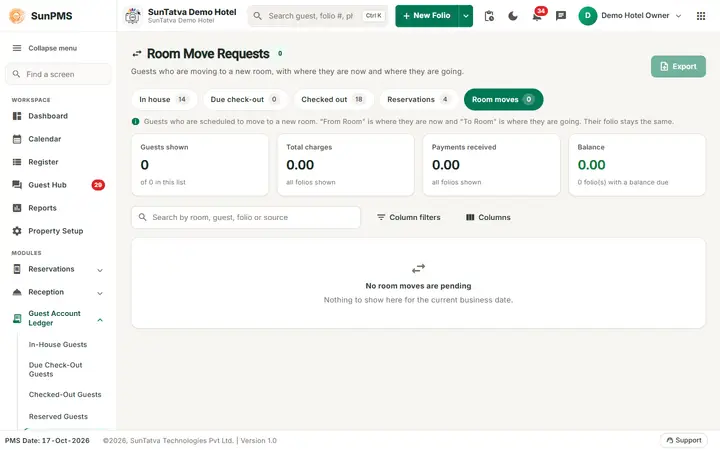
Task: Open notifications bell with 34 badge
Action: click(537, 16)
